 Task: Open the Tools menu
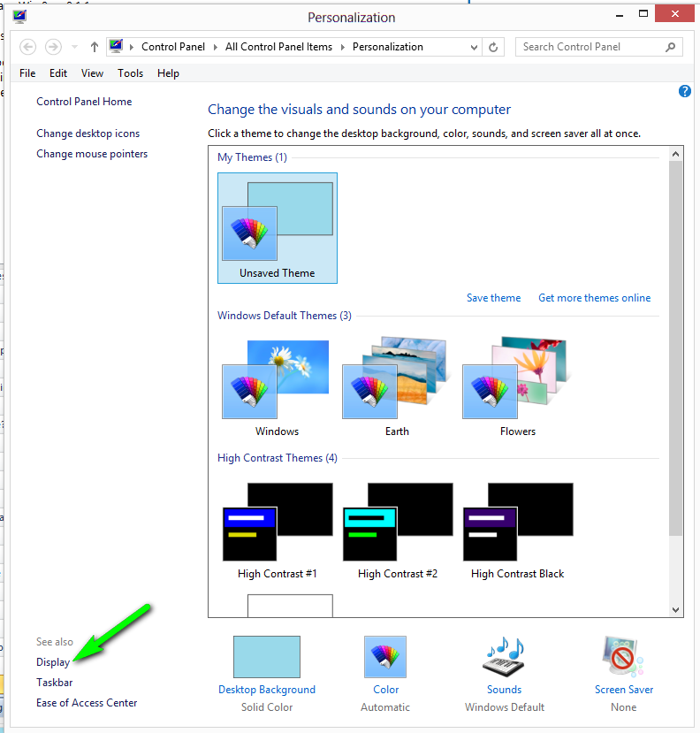pos(131,73)
